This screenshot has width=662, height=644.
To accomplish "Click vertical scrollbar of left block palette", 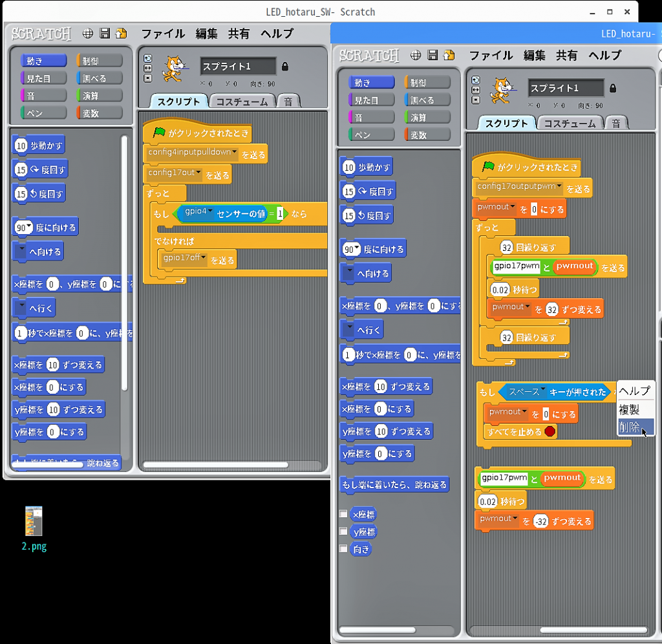I will pos(124,263).
